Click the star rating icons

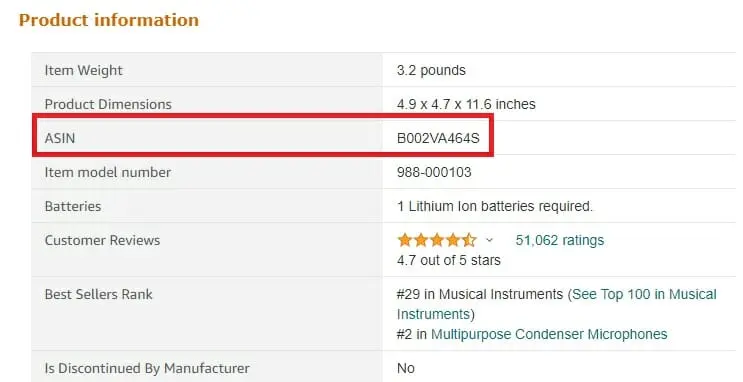coord(437,240)
